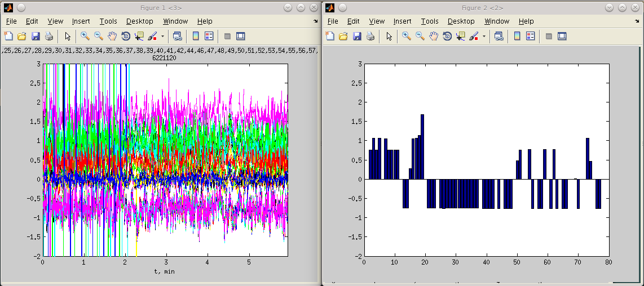Save Figure 2 using the floppy disk icon
This screenshot has height=286, width=644.
coord(357,36)
